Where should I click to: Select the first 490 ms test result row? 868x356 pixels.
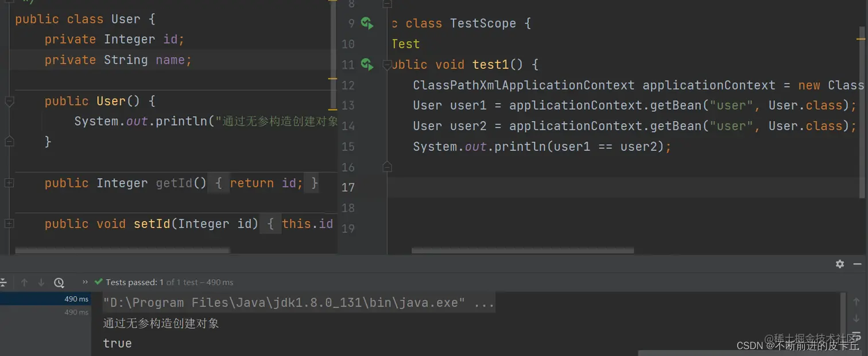coord(45,299)
